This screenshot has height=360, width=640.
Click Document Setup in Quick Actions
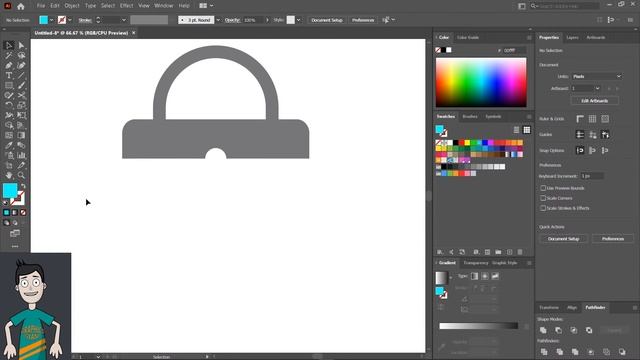(563, 239)
